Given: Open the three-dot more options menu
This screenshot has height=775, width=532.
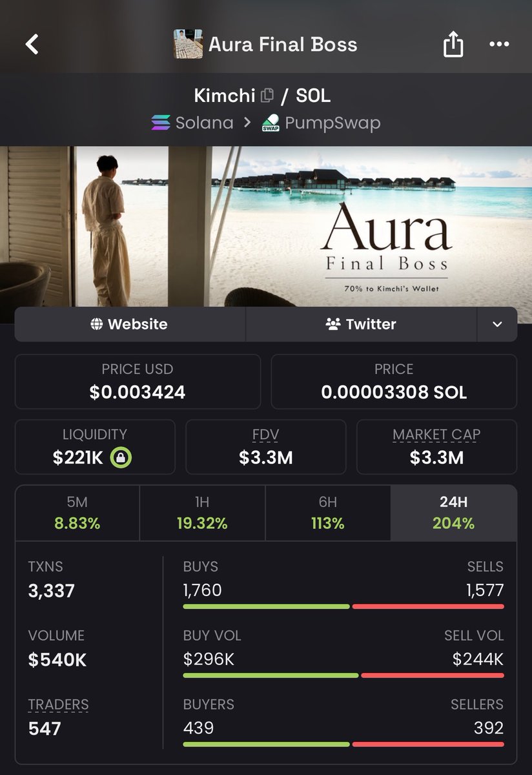Looking at the screenshot, I should tap(499, 45).
